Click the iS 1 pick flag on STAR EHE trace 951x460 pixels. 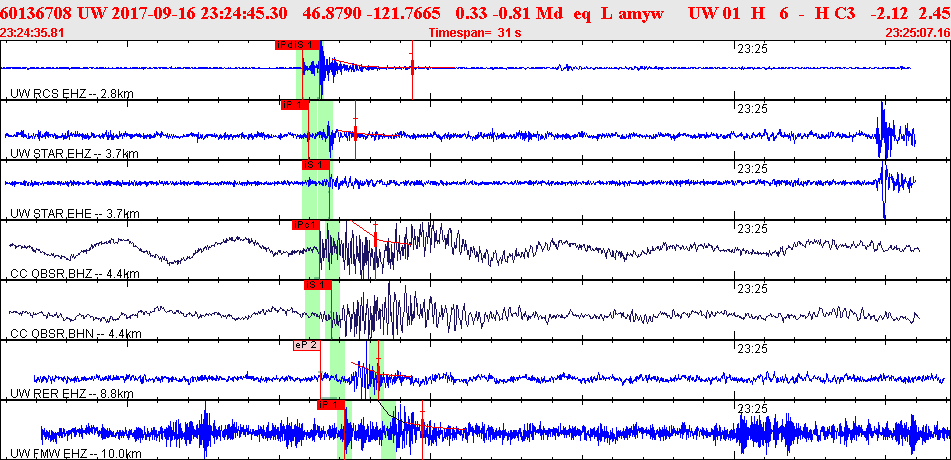pos(316,165)
